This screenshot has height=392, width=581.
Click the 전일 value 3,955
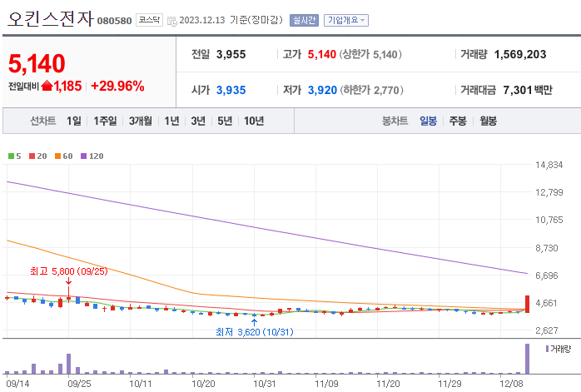231,54
